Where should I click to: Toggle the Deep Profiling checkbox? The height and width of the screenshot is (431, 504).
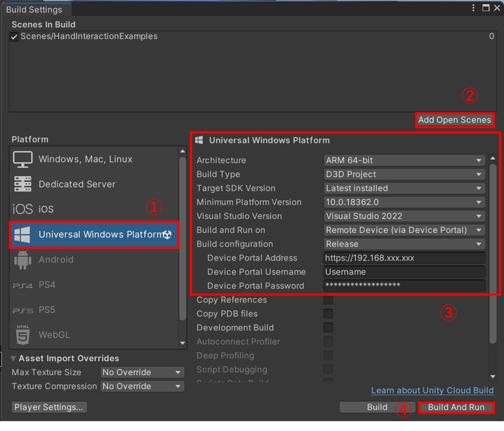coord(328,356)
